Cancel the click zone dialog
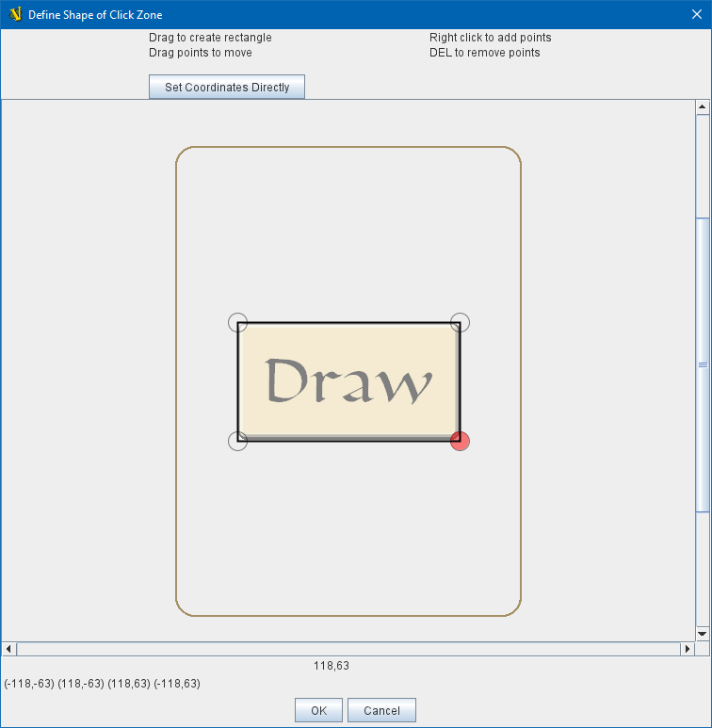The image size is (712, 728). [381, 710]
